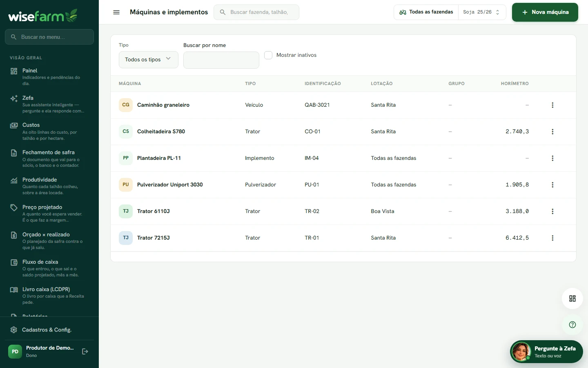Click the CG avatar badge of Caminhão graneleiro

click(126, 105)
